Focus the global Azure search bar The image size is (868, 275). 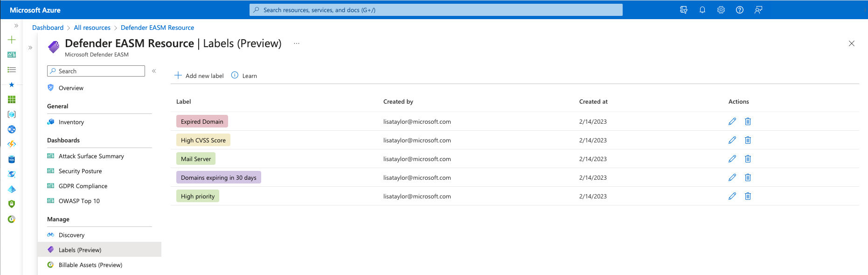click(436, 10)
